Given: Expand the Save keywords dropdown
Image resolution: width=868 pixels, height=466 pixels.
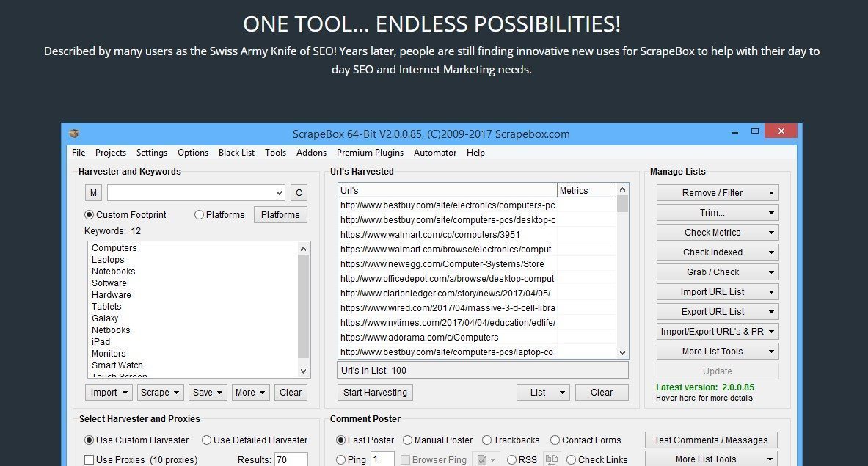Looking at the screenshot, I should pos(208,393).
